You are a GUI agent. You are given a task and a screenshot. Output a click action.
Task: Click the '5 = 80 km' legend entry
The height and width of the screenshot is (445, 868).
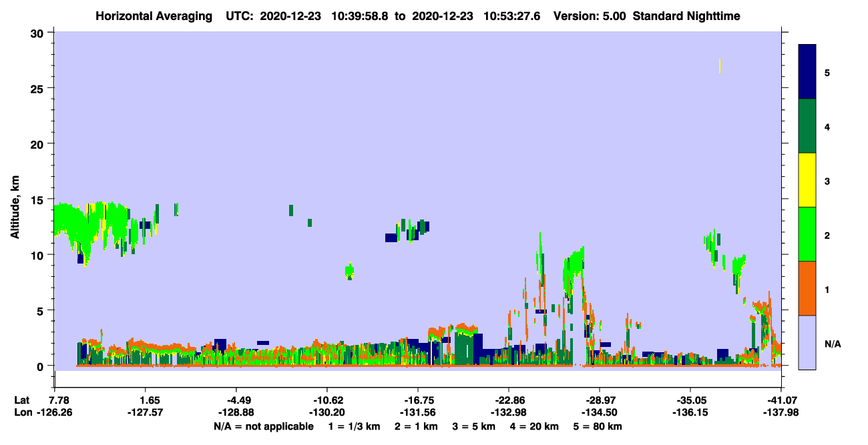point(598,426)
